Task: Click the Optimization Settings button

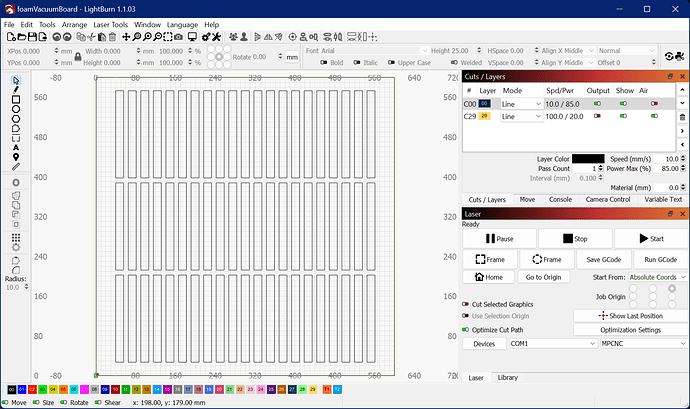Action: coord(629,329)
